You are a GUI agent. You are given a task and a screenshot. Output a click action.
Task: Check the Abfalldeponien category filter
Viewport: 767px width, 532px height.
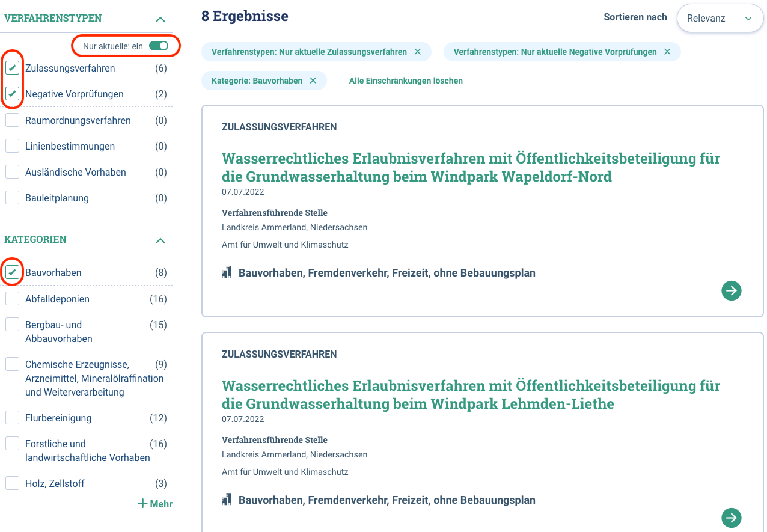[11, 298]
